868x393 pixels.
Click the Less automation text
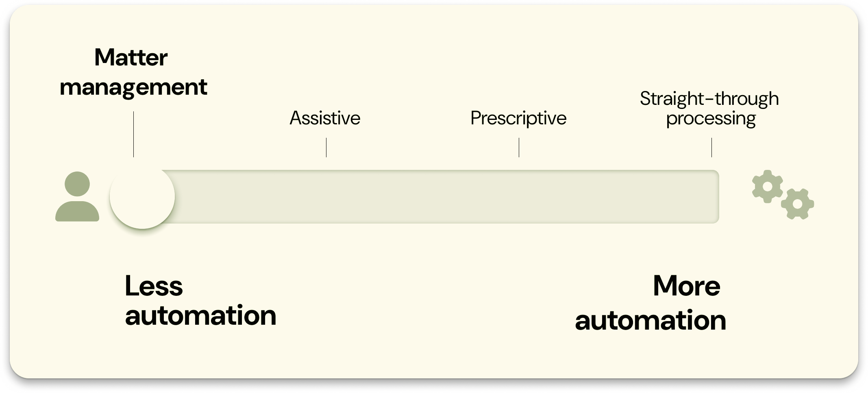point(200,301)
